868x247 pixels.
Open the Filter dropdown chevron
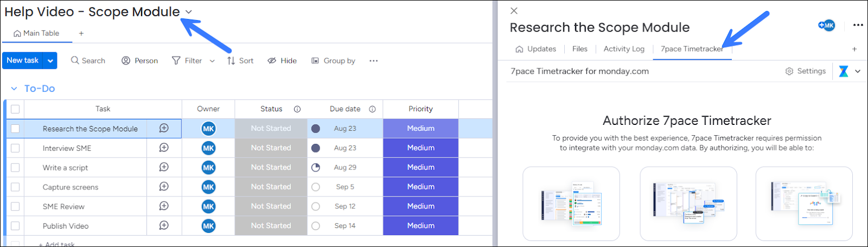point(212,61)
